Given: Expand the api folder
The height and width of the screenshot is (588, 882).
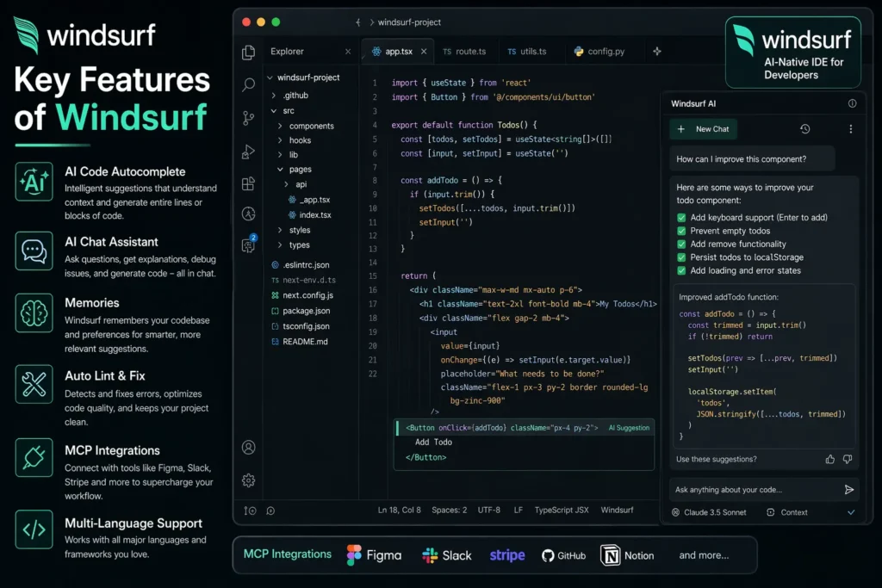Looking at the screenshot, I should click(286, 184).
